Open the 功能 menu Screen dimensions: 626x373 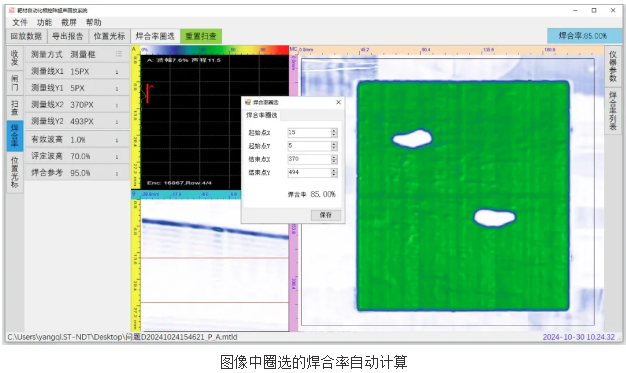tap(44, 22)
